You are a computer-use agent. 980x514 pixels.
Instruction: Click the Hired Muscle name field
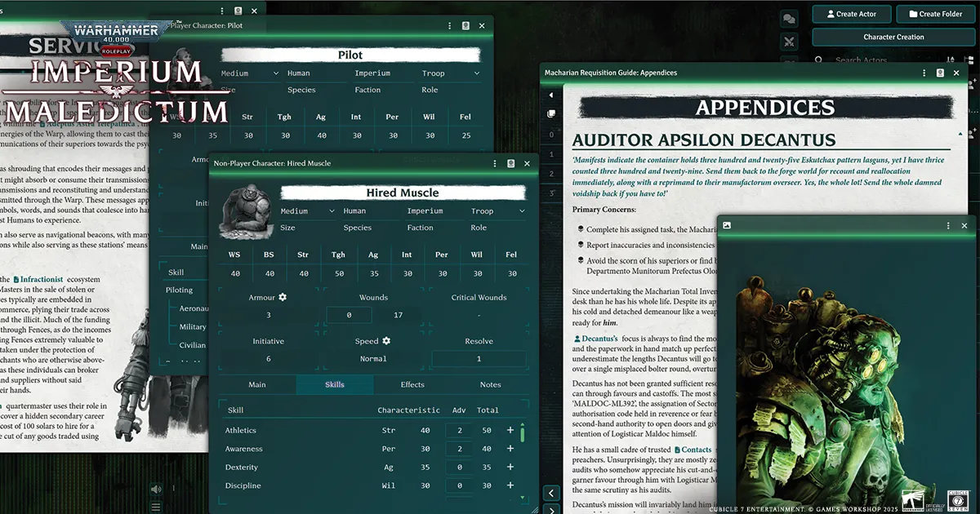(x=403, y=193)
